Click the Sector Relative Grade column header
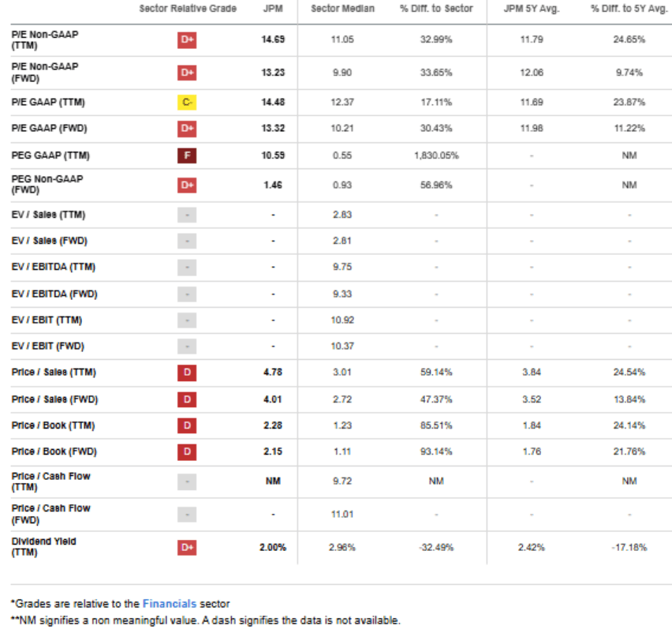The height and width of the screenshot is (637, 672). 188,9
